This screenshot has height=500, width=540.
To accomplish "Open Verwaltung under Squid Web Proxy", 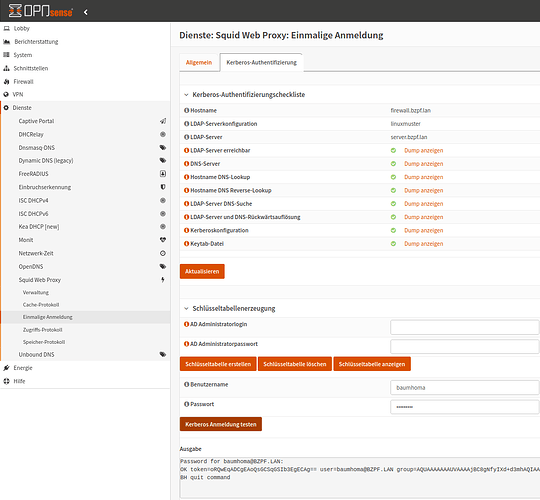I will click(36, 293).
